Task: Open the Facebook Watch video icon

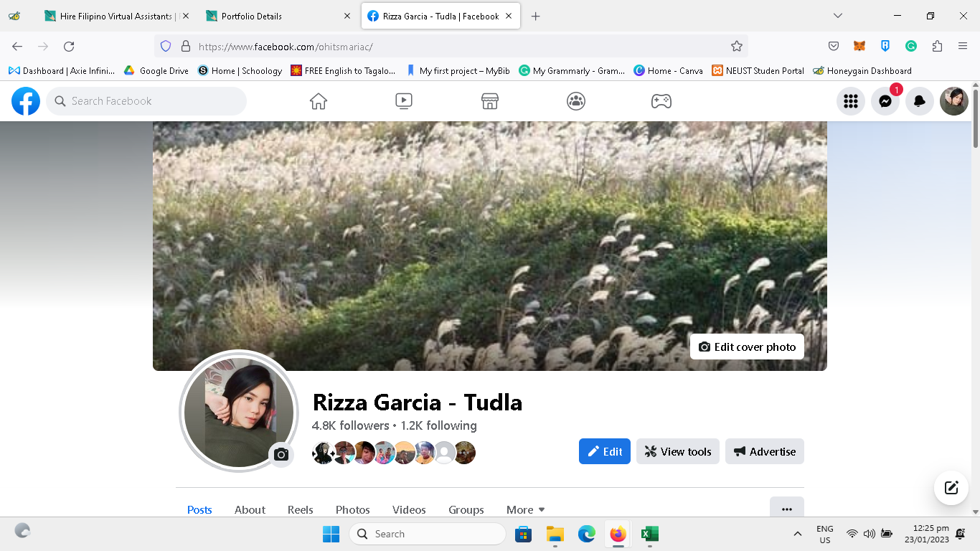Action: tap(404, 101)
